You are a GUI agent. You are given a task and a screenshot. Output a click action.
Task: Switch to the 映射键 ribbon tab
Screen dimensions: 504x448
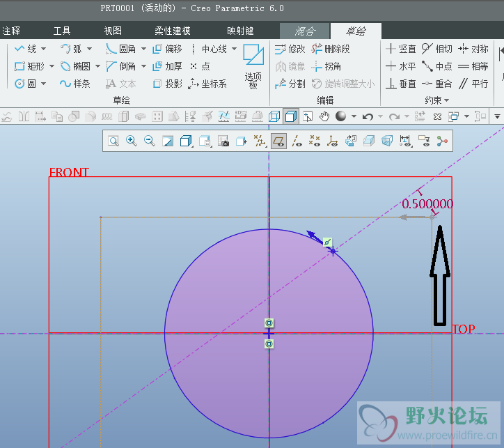[x=240, y=31]
